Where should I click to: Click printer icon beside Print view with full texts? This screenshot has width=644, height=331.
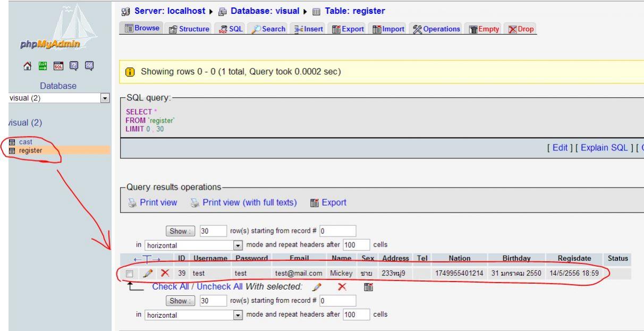click(196, 202)
